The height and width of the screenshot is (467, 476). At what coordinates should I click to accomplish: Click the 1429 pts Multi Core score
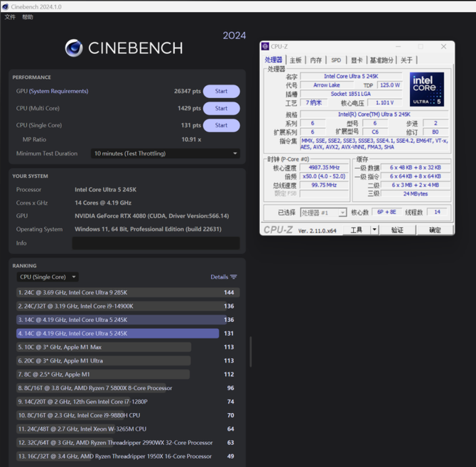pyautogui.click(x=189, y=109)
